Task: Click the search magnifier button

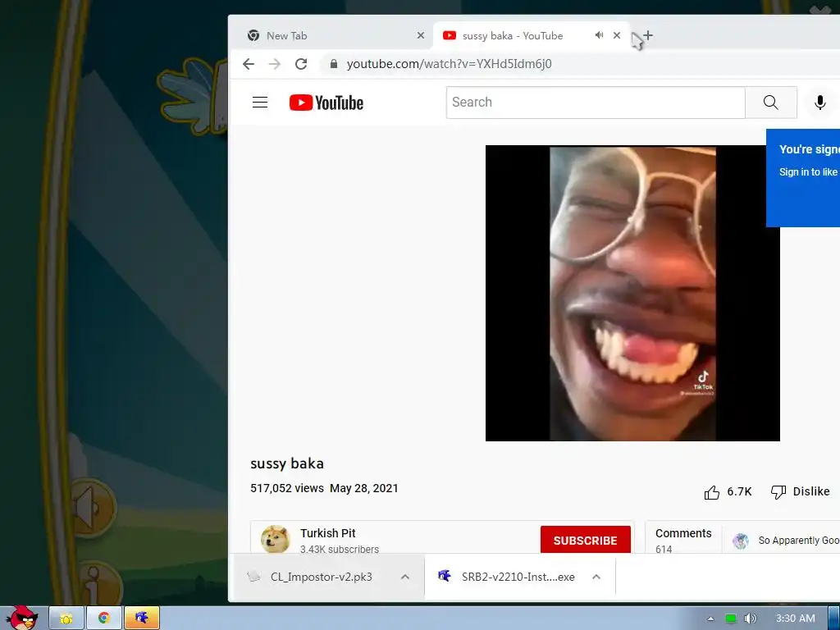Action: tap(771, 103)
